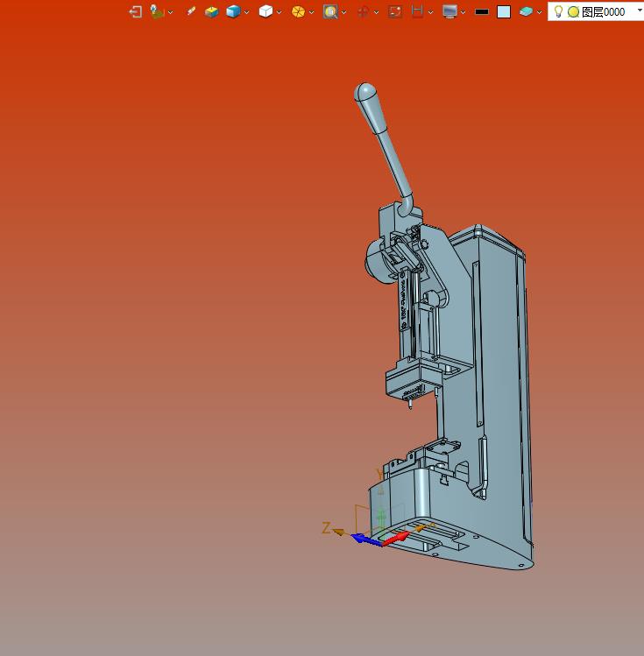Click the yellow-topped box display icon
The height and width of the screenshot is (656, 644).
pyautogui.click(x=211, y=11)
